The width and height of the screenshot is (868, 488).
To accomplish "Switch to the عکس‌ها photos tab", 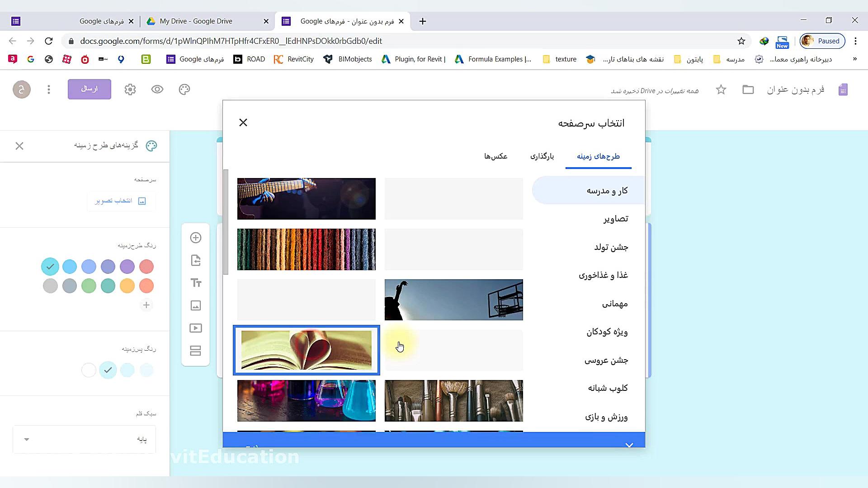I will [x=496, y=156].
